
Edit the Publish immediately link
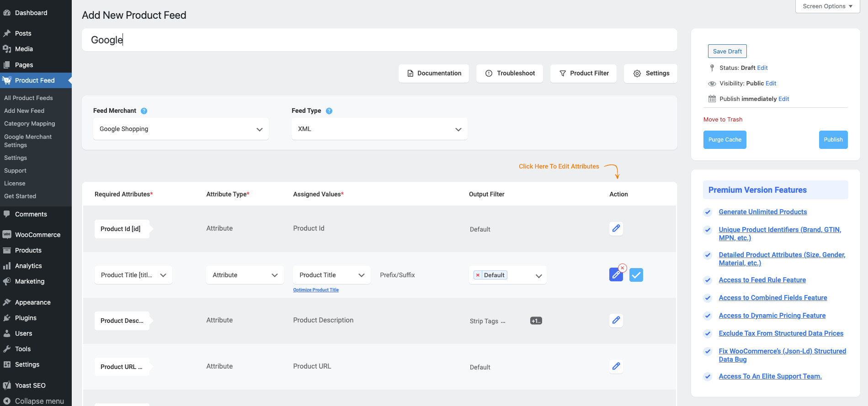[784, 99]
